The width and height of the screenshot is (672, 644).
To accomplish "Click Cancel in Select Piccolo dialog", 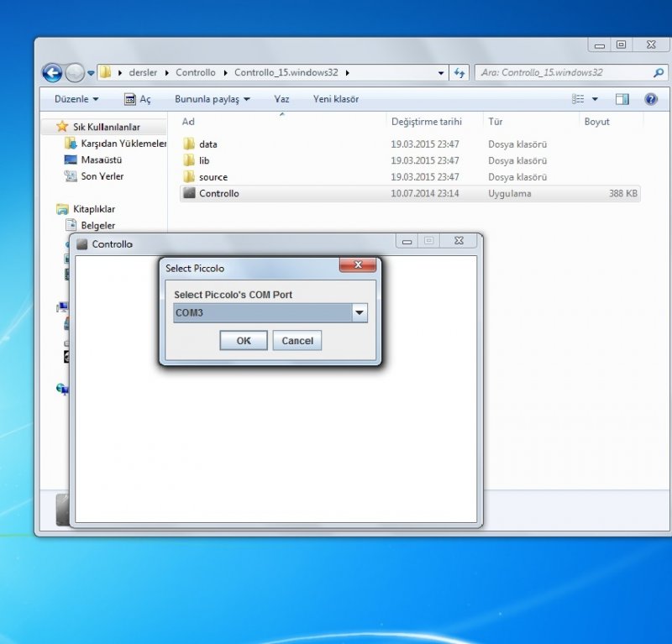I will click(x=297, y=340).
